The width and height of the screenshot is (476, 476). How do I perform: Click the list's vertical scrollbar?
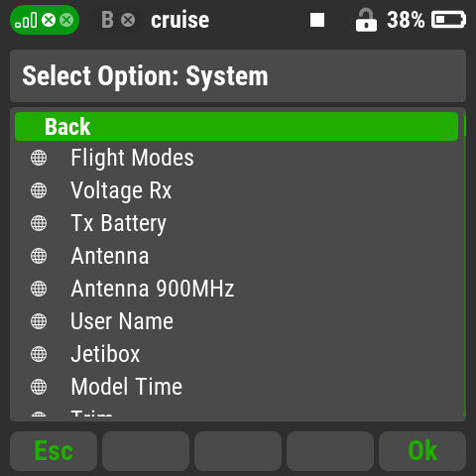tap(464, 265)
